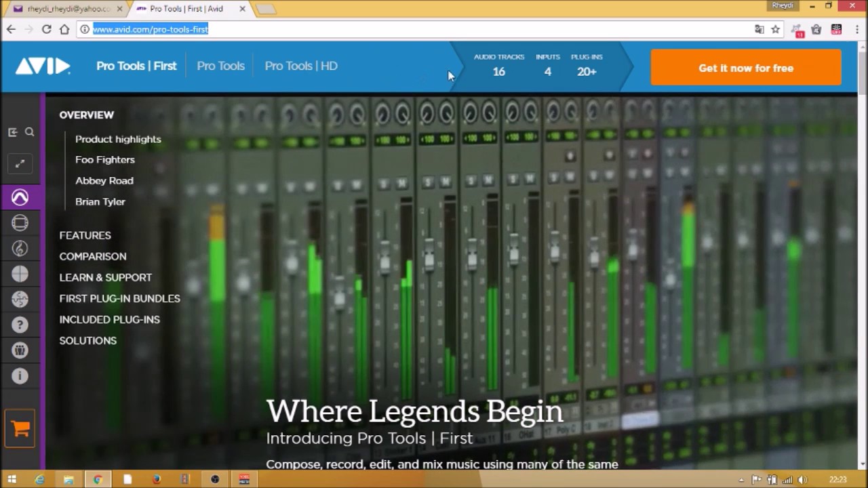Viewport: 868px width, 488px height.
Task: Select the film strip video sidebar icon
Action: click(20, 223)
